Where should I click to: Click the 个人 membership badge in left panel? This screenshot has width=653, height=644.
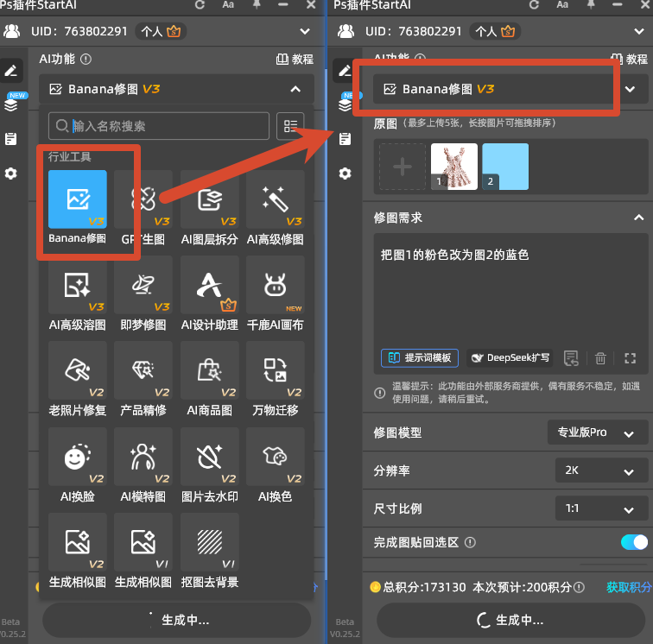[161, 32]
